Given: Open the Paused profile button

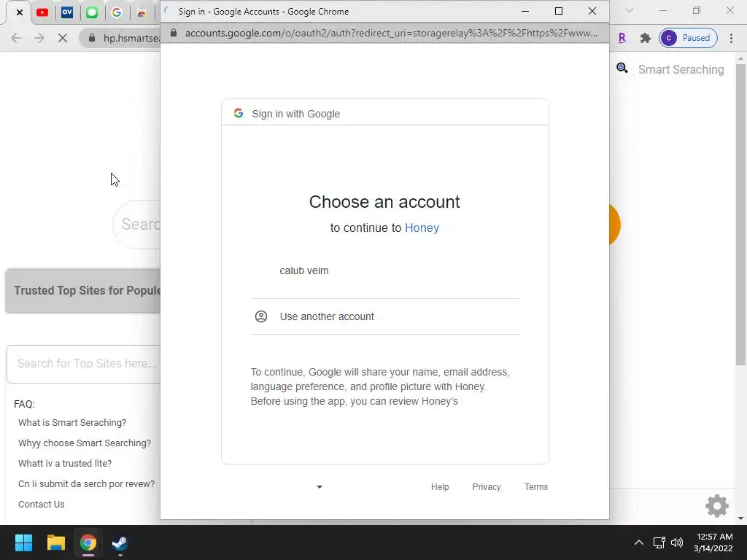Looking at the screenshot, I should click(689, 38).
